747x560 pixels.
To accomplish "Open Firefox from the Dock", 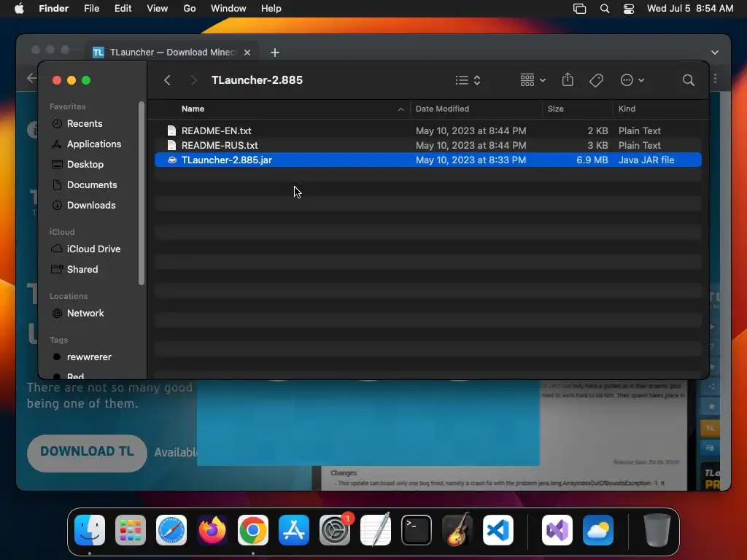I will [212, 530].
